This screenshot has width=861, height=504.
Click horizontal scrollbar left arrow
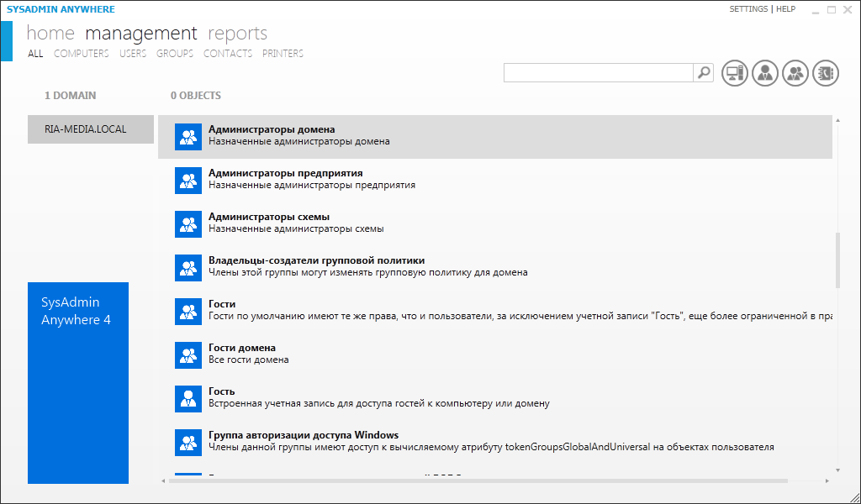[x=163, y=481]
